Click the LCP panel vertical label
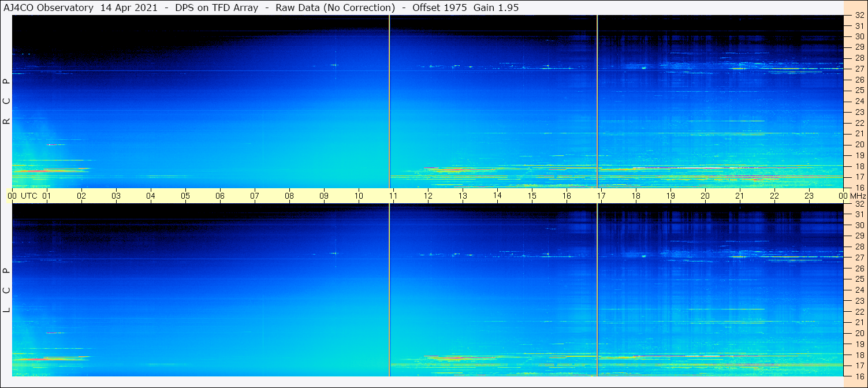Viewport: 868px width, 388px height. tap(6, 290)
